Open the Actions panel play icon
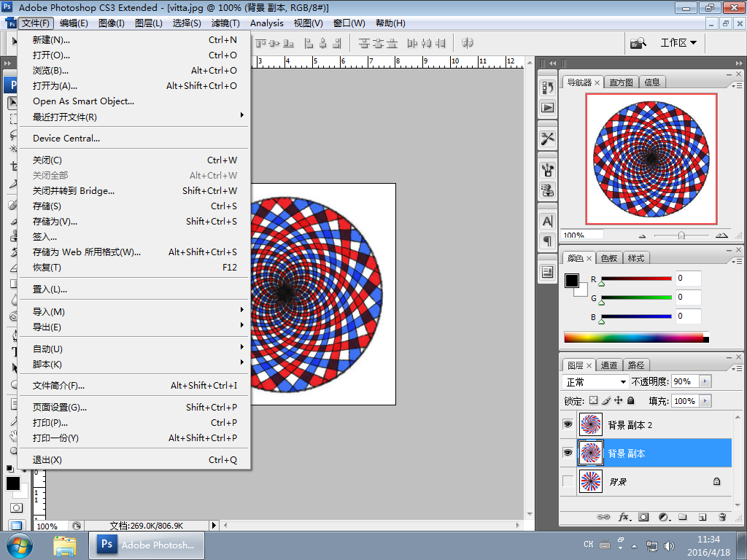This screenshot has height=560, width=747. [x=547, y=107]
